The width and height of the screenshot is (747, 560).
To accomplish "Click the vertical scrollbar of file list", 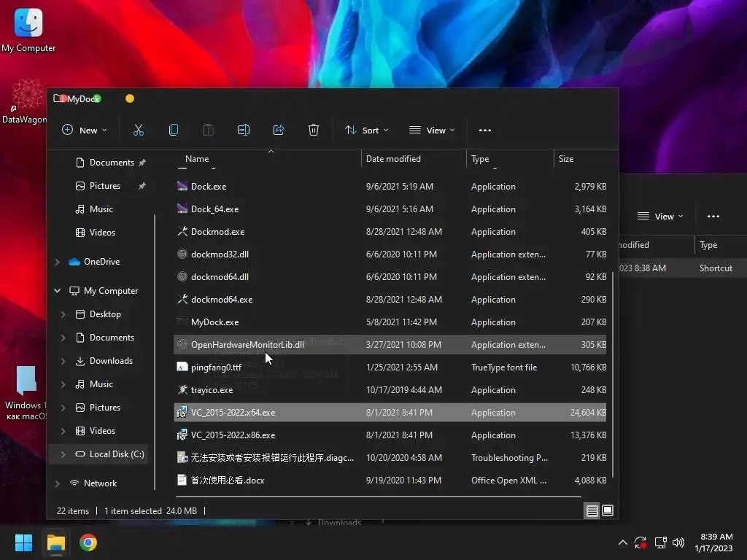I will (x=613, y=376).
